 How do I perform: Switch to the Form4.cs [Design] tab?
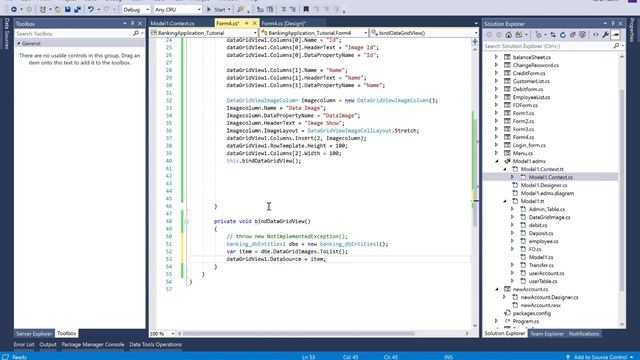pos(284,24)
